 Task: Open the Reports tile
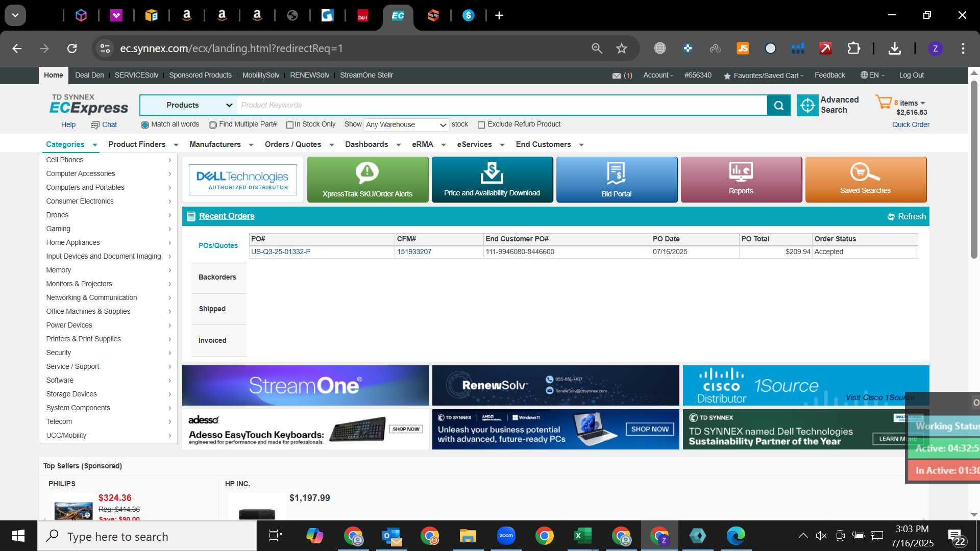pyautogui.click(x=741, y=180)
